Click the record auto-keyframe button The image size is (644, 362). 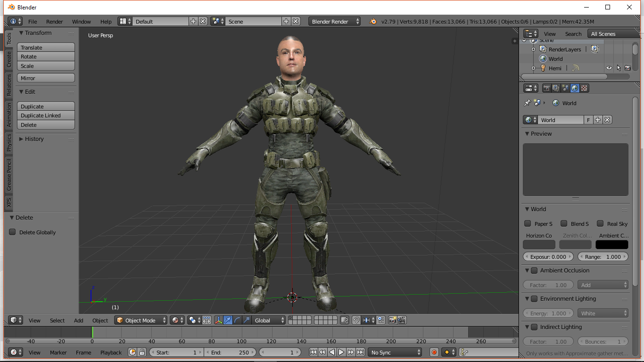click(x=434, y=352)
